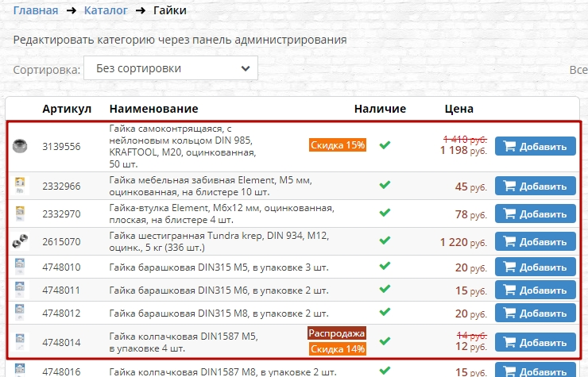The width and height of the screenshot is (588, 377).
Task: Add KRAFTOOL M20 nut to cart
Action: [x=535, y=146]
